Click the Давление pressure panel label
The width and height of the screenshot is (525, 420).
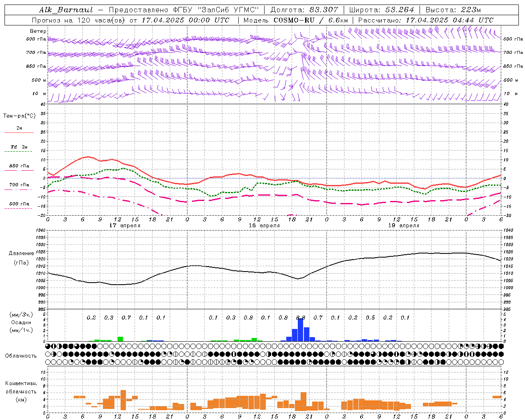[21, 253]
